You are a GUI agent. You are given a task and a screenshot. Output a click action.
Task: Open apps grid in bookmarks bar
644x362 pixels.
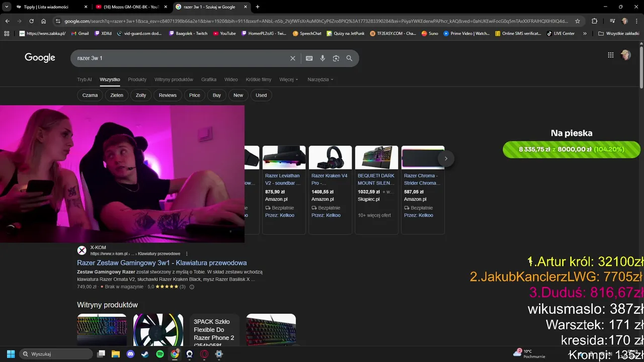7,34
